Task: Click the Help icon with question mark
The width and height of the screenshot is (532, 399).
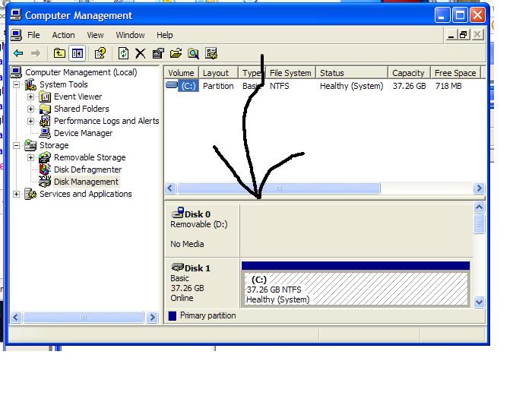Action: [x=100, y=53]
